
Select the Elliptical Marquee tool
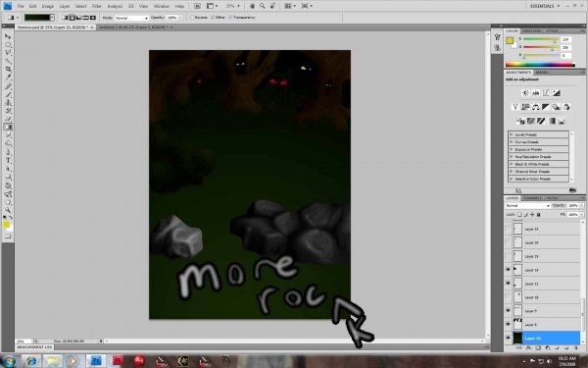tap(8, 45)
